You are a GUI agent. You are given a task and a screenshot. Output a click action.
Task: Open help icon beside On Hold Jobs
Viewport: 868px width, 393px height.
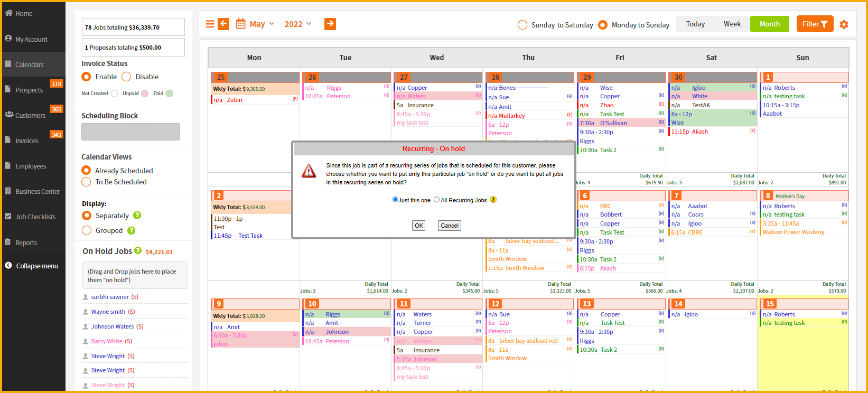[x=138, y=250]
